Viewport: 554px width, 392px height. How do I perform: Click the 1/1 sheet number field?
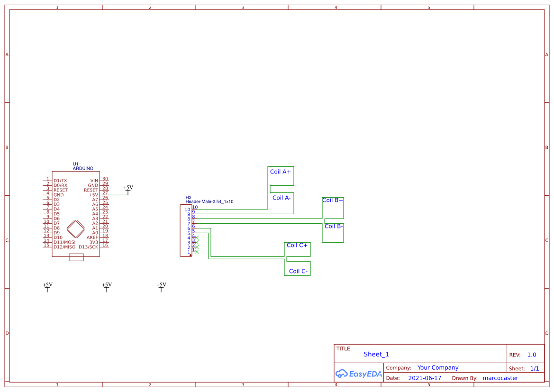tap(536, 368)
